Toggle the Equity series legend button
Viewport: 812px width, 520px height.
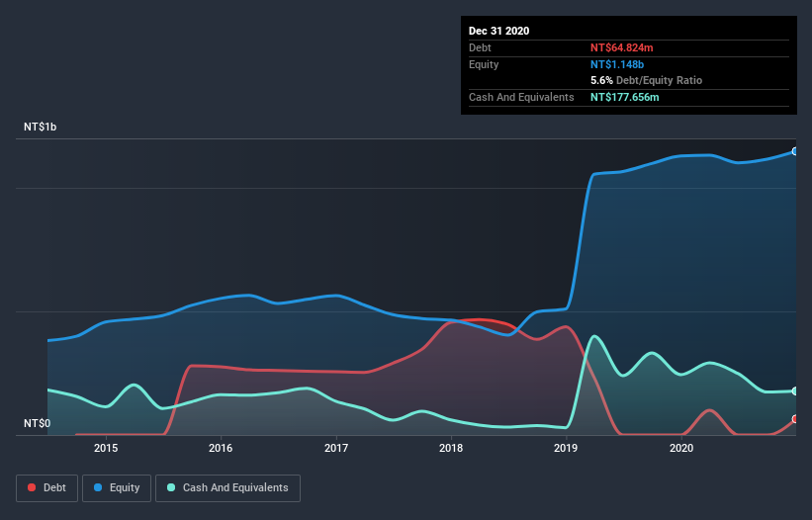(x=117, y=488)
